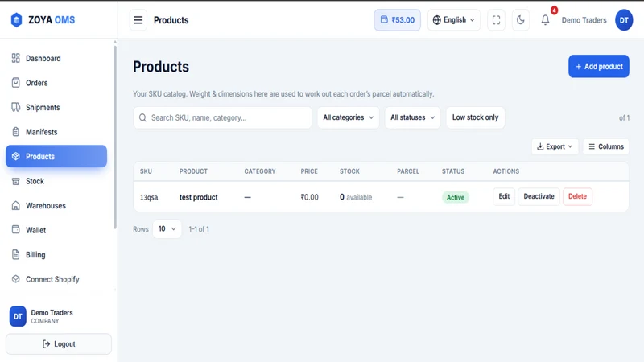Open Shipments in sidebar
Screen dimensions: 644x362
click(x=56, y=108)
